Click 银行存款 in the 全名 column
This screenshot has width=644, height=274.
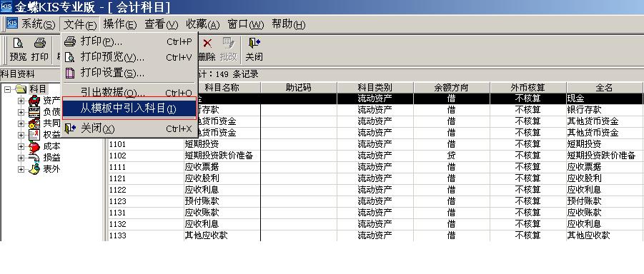point(584,110)
